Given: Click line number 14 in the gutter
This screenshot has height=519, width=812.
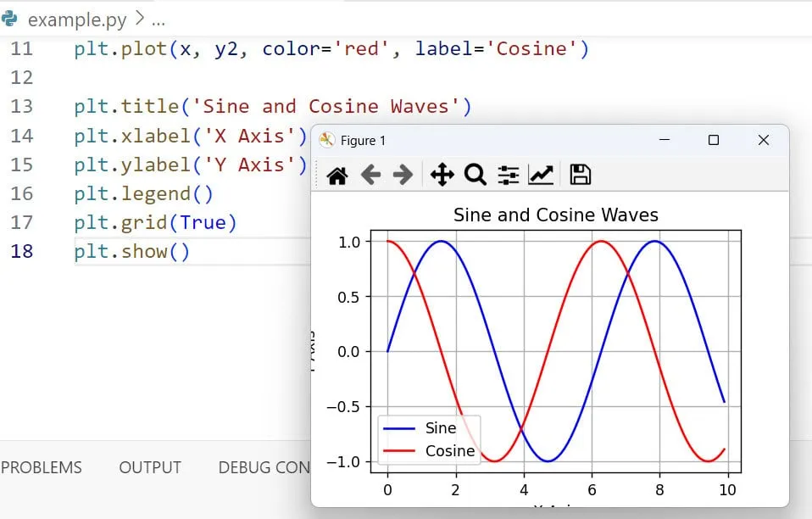Looking at the screenshot, I should click(x=22, y=137).
